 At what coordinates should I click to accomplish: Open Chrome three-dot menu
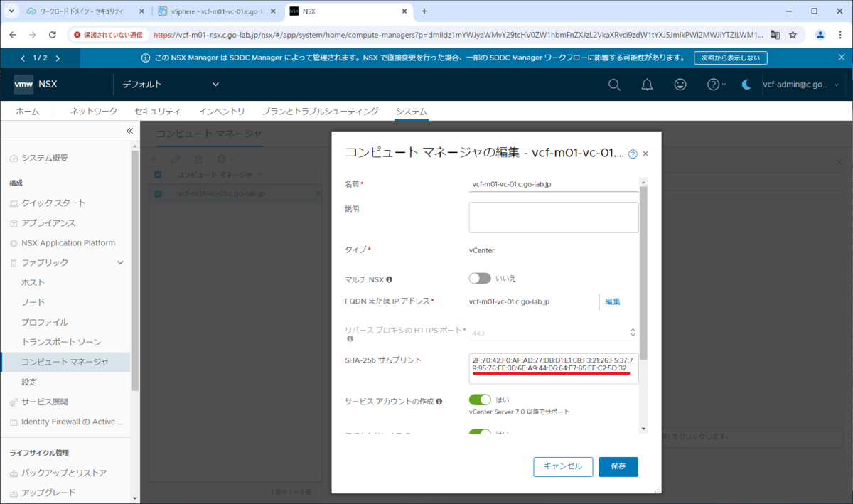pyautogui.click(x=841, y=34)
